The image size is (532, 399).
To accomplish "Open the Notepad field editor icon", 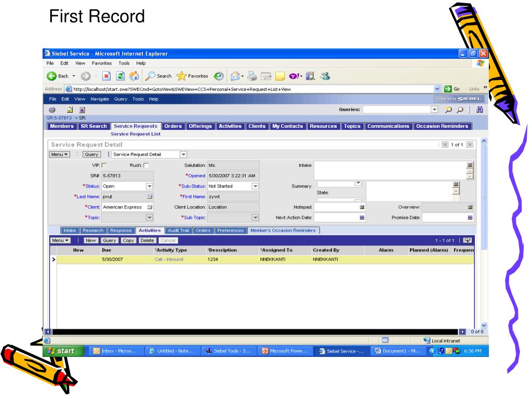I will pyautogui.click(x=362, y=207).
